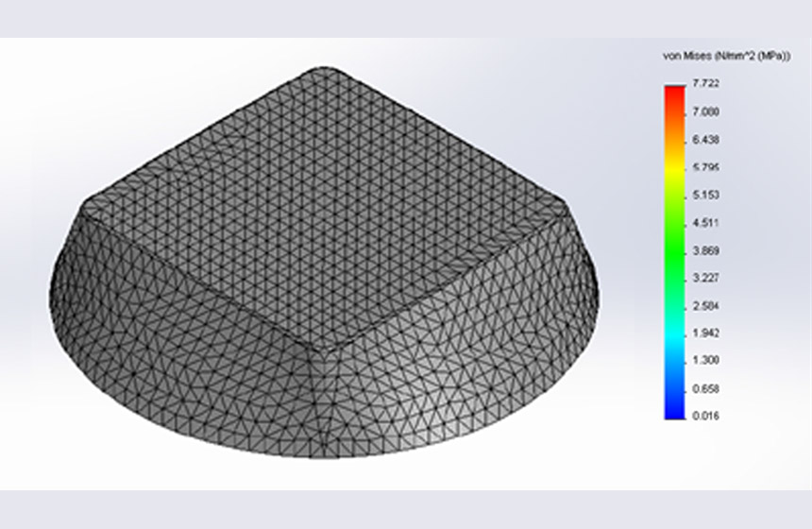
Task: Click the meshed solid model in viewport
Action: [x=325, y=263]
